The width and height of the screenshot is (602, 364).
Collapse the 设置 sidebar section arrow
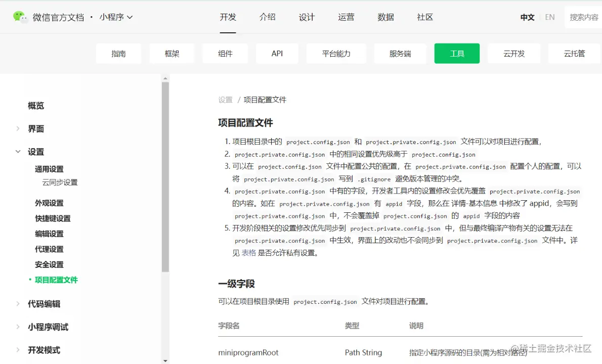click(18, 152)
